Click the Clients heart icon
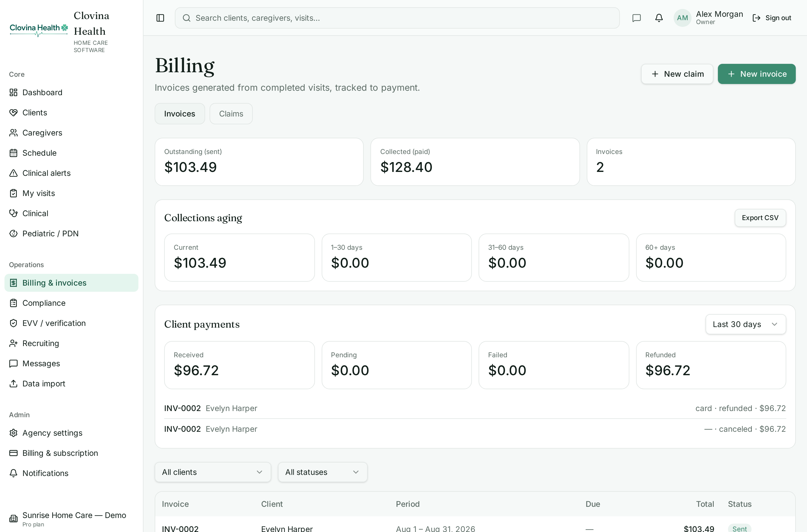Screen dimensions: 807x532 pyautogui.click(x=13, y=113)
